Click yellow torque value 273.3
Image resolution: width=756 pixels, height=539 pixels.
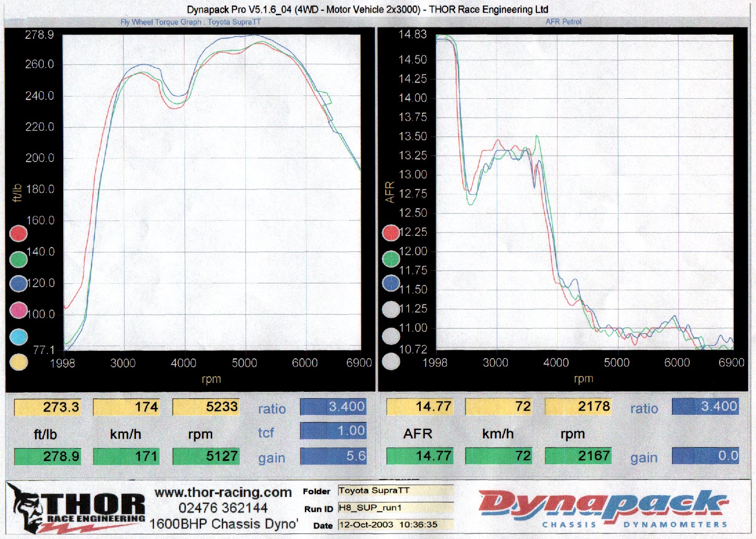[48, 407]
